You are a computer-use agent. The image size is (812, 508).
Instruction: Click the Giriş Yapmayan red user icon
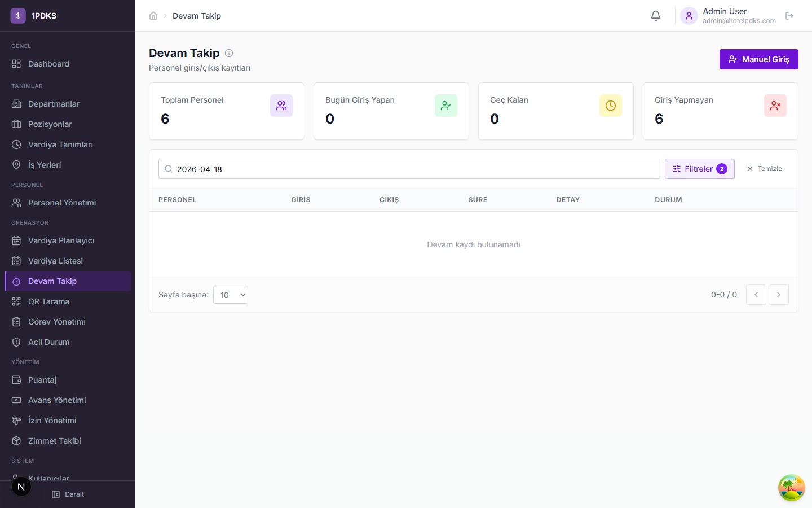[x=775, y=106]
